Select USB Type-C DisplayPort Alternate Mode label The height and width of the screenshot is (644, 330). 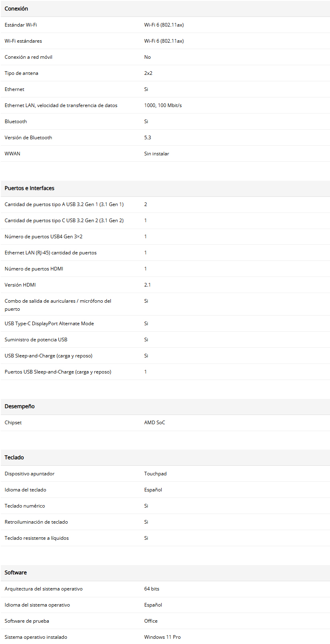point(49,324)
